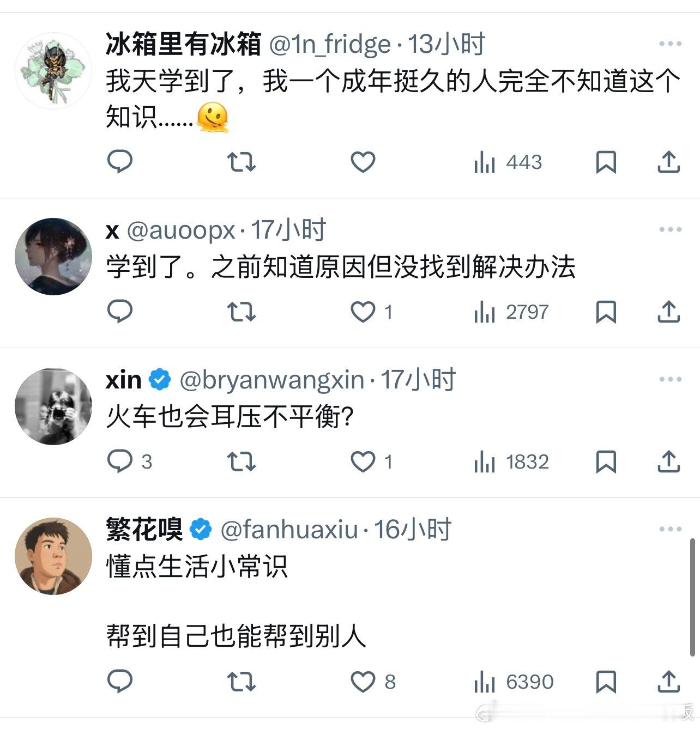Open more options on @auoopx tweet
This screenshot has height=729, width=700.
(670, 229)
